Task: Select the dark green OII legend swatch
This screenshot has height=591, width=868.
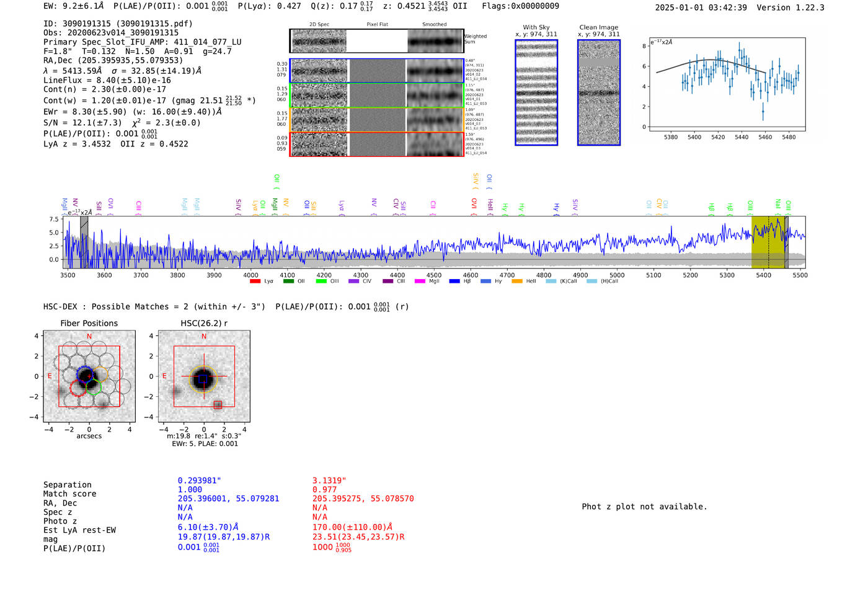Action: pyautogui.click(x=288, y=282)
